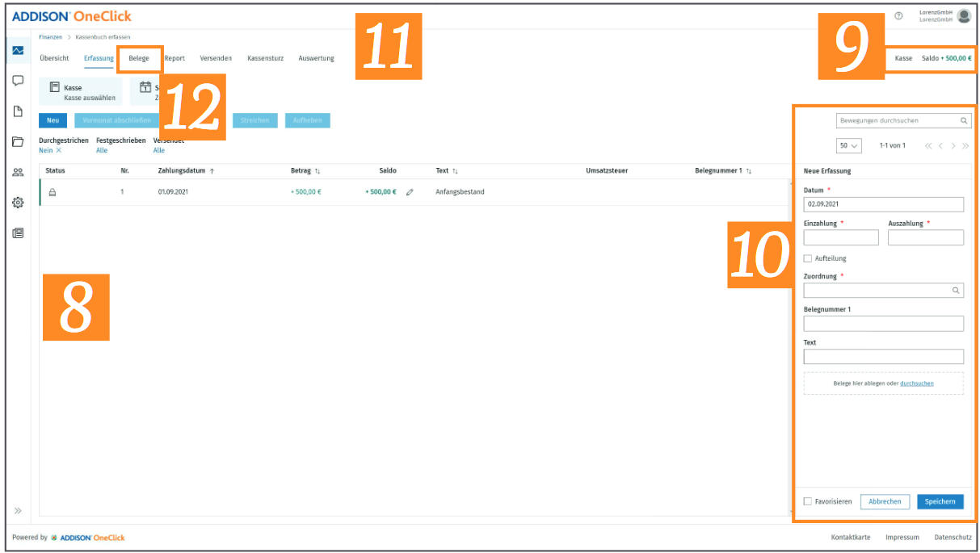Enable the Aufteilung checkbox
This screenshot has height=553, width=980.
click(808, 258)
